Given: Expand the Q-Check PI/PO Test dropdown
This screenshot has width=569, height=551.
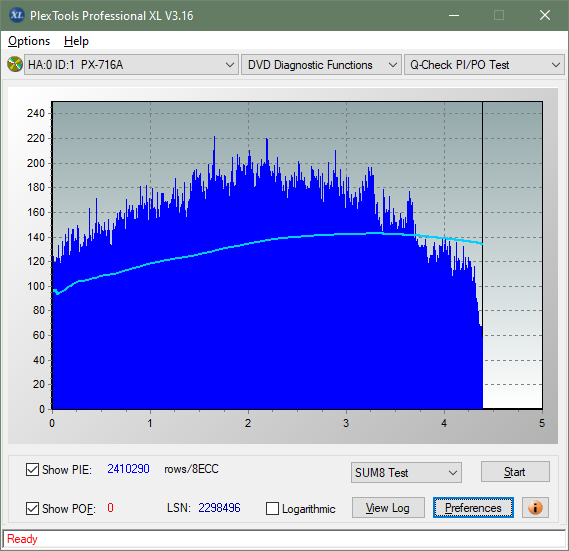Looking at the screenshot, I should [x=484, y=65].
